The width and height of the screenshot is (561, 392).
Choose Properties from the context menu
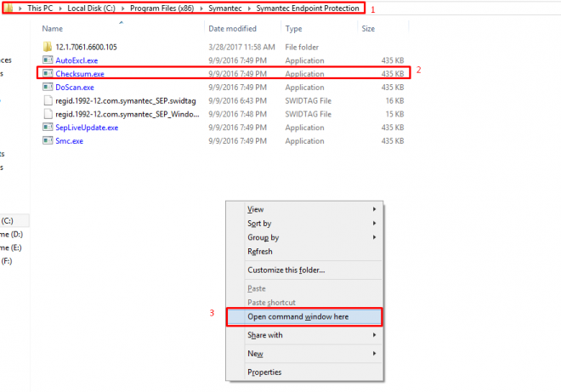304,372
